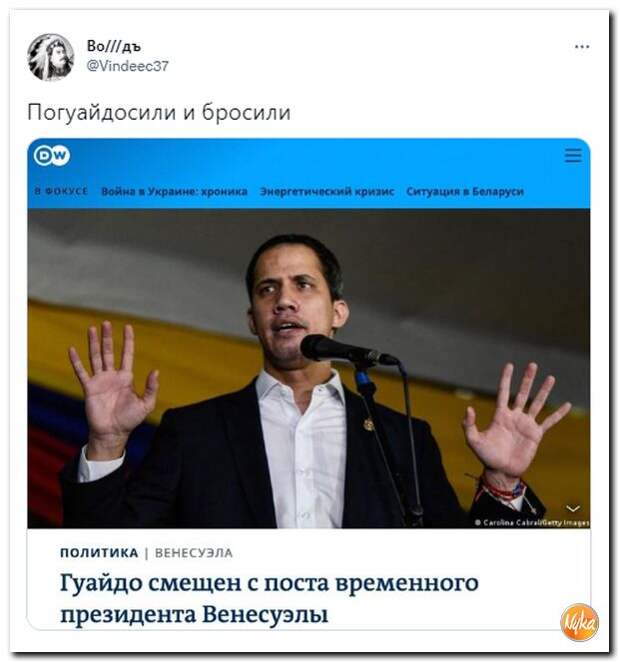620x663 pixels.
Task: Click the Getty Images photo credit
Action: tap(532, 523)
